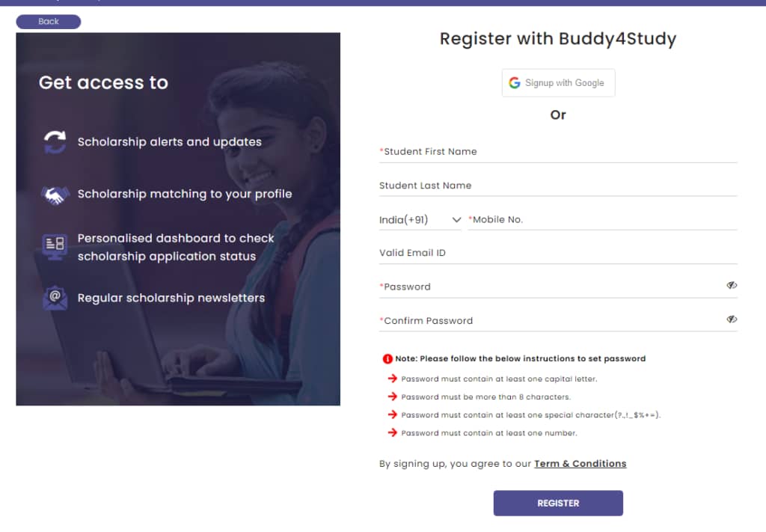Expand country code list via chevron arrow

pyautogui.click(x=456, y=220)
